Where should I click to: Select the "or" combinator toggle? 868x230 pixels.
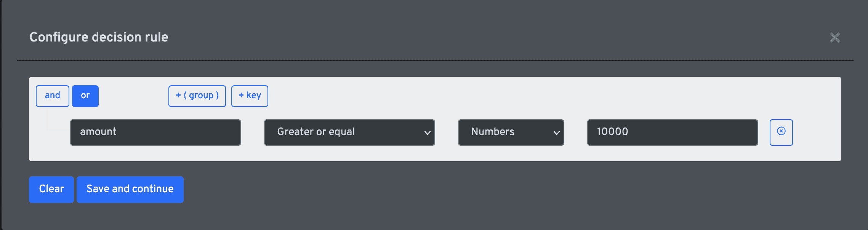coord(85,96)
